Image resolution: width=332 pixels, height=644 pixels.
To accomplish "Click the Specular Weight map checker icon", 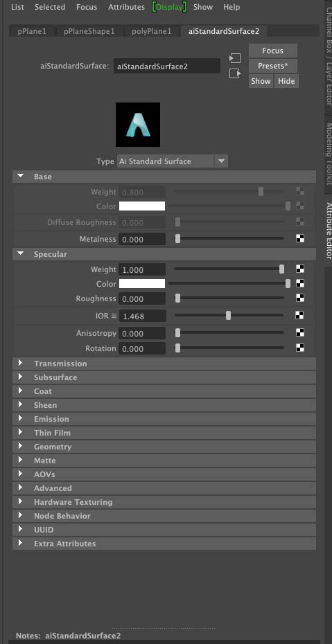I will click(300, 269).
